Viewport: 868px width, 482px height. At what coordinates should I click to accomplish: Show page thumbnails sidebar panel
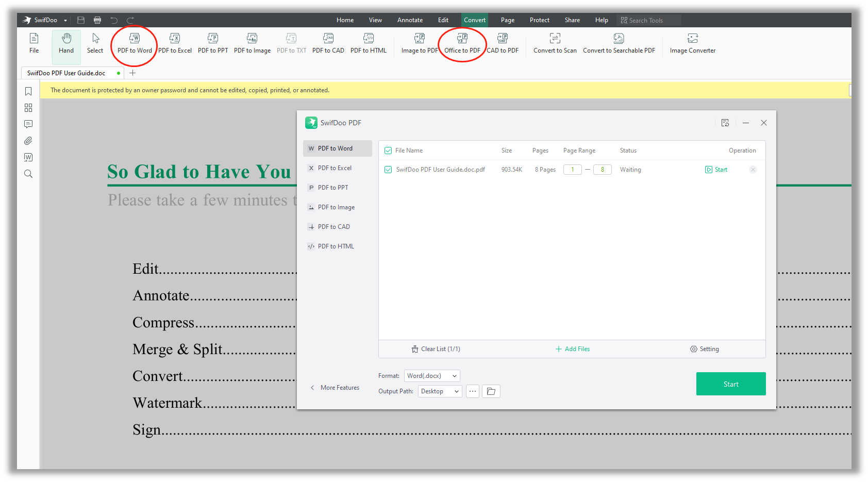click(28, 108)
